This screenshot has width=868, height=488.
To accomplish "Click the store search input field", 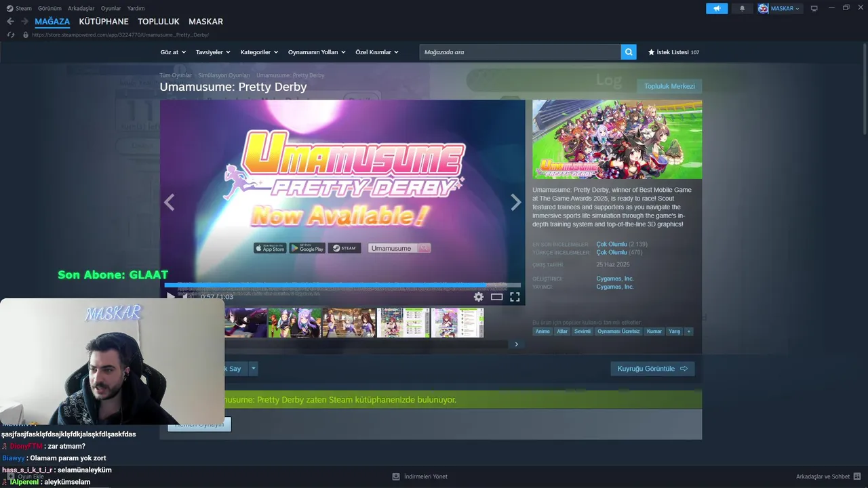I will pos(520,52).
